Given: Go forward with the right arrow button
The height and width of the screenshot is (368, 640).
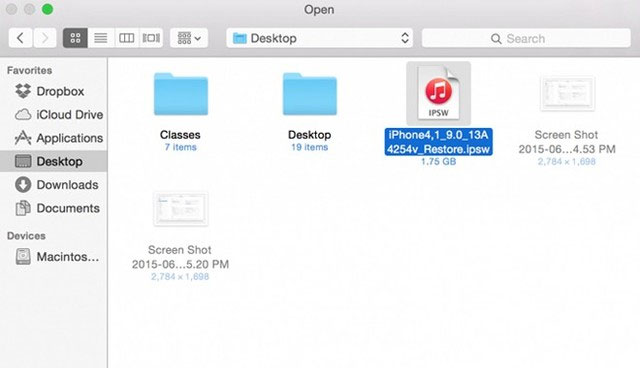Looking at the screenshot, I should [x=45, y=38].
